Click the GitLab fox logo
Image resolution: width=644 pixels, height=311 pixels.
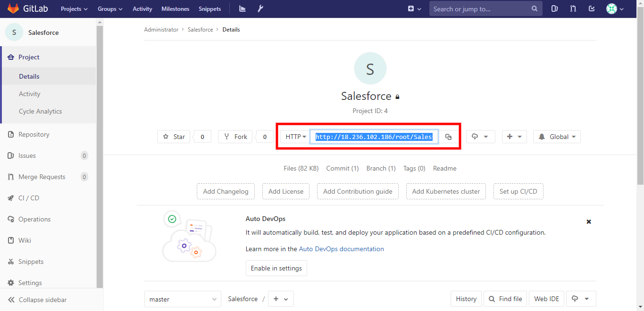pos(13,8)
